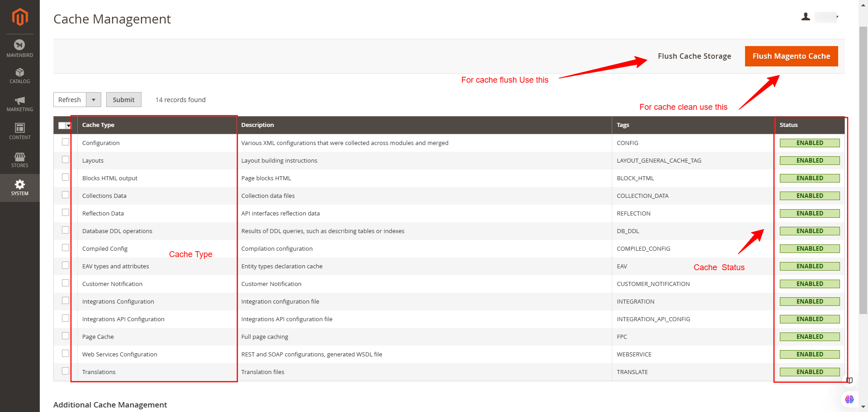The width and height of the screenshot is (868, 412).
Task: Check the Translations row checkbox
Action: 66,371
